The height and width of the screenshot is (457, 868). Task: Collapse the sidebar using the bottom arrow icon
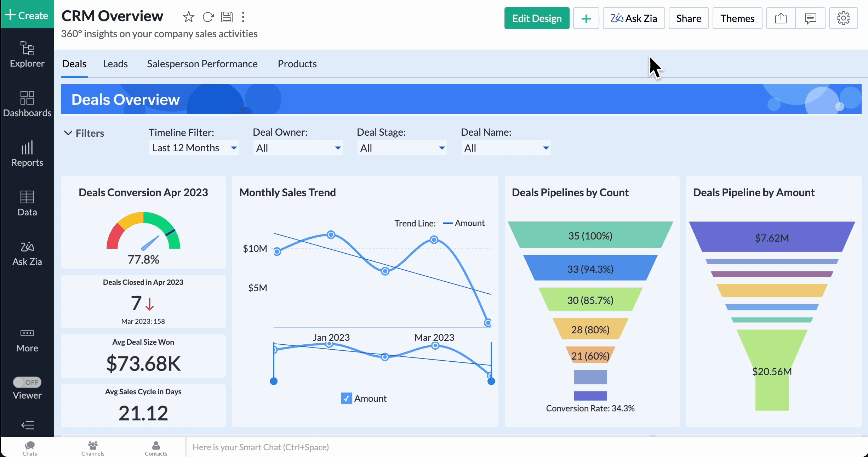[x=27, y=425]
